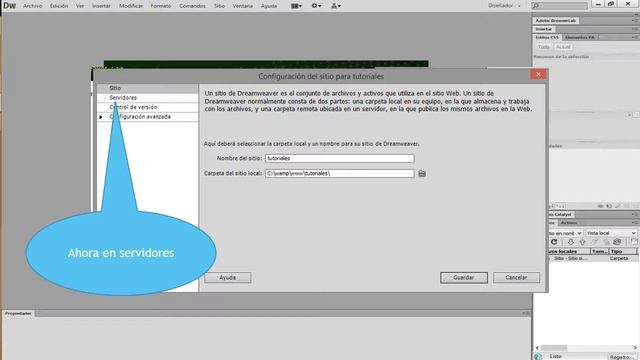The width and height of the screenshot is (640, 360).
Task: Open the Formato menu
Action: click(161, 6)
